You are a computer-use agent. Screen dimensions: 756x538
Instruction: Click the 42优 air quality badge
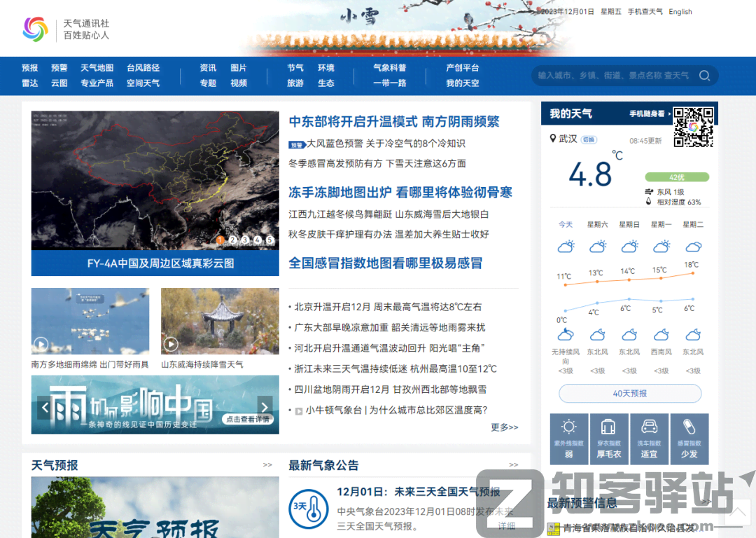tap(678, 177)
